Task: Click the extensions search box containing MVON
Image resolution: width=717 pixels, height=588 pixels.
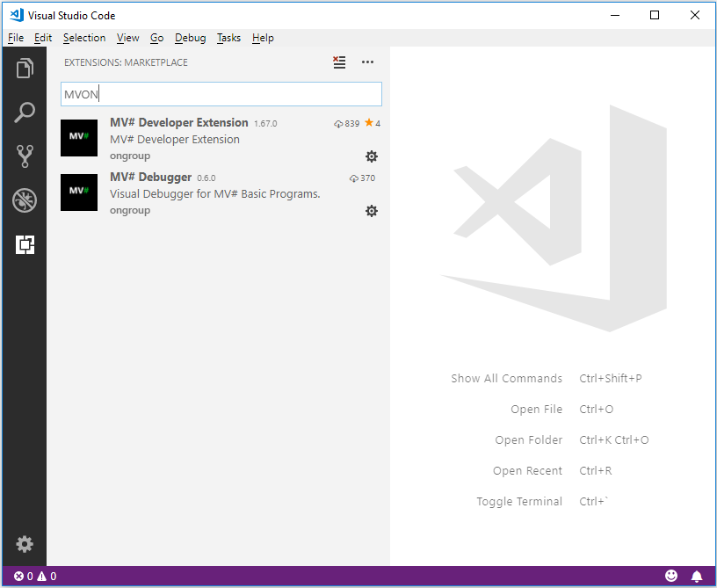Action: click(221, 94)
